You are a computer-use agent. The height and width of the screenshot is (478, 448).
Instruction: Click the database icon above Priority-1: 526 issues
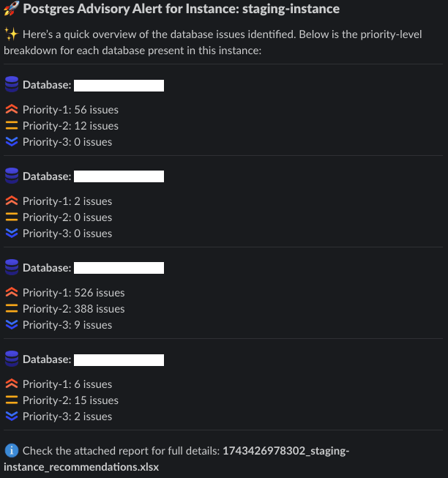pyautogui.click(x=12, y=267)
